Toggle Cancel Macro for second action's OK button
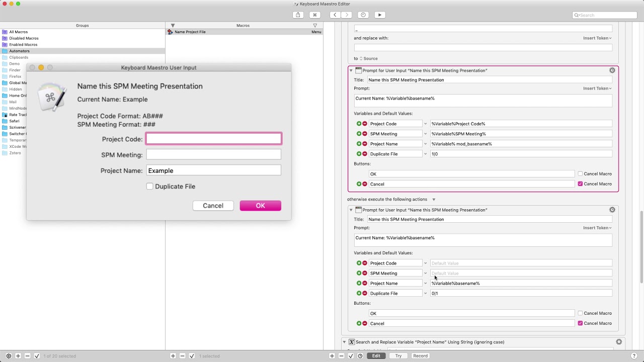 point(580,313)
